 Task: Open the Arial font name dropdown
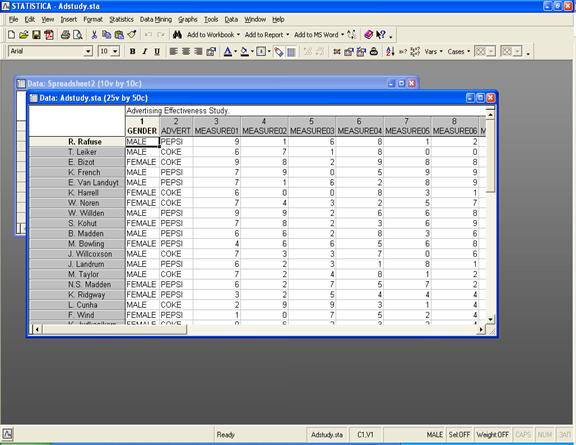coord(88,51)
